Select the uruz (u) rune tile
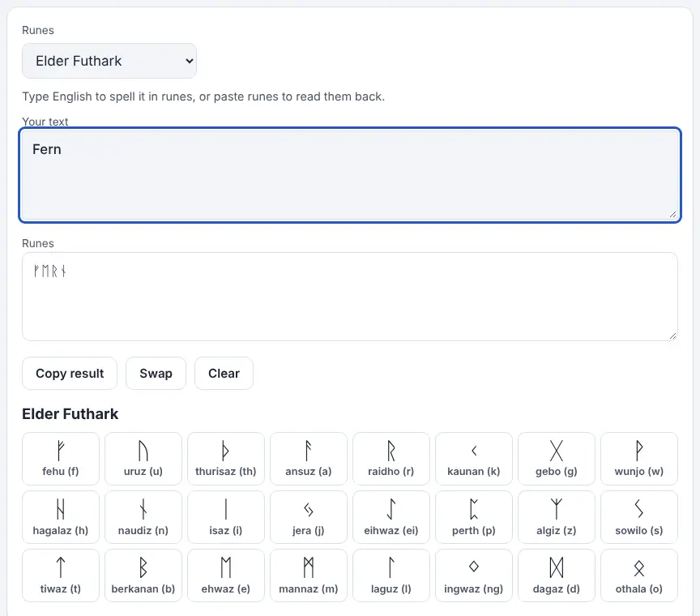This screenshot has height=616, width=700. (x=143, y=458)
